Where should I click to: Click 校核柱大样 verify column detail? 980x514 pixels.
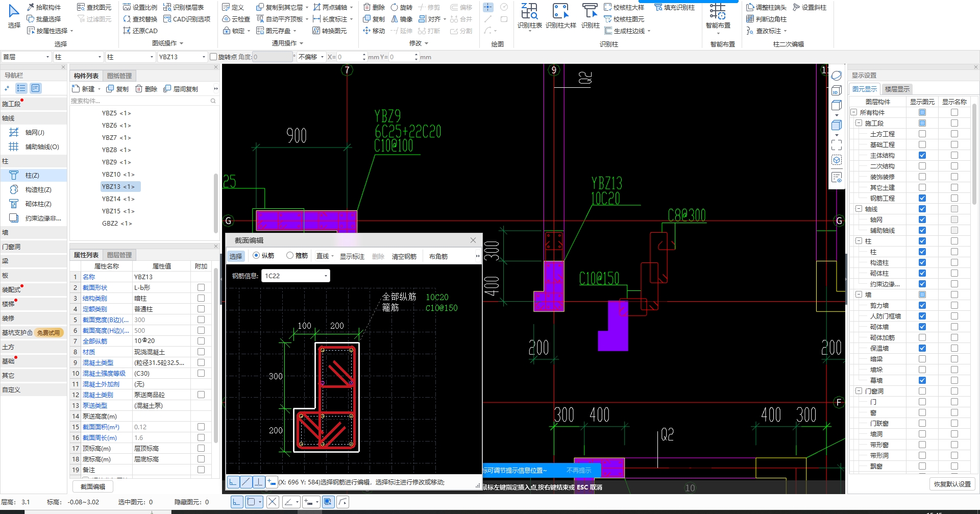(624, 7)
